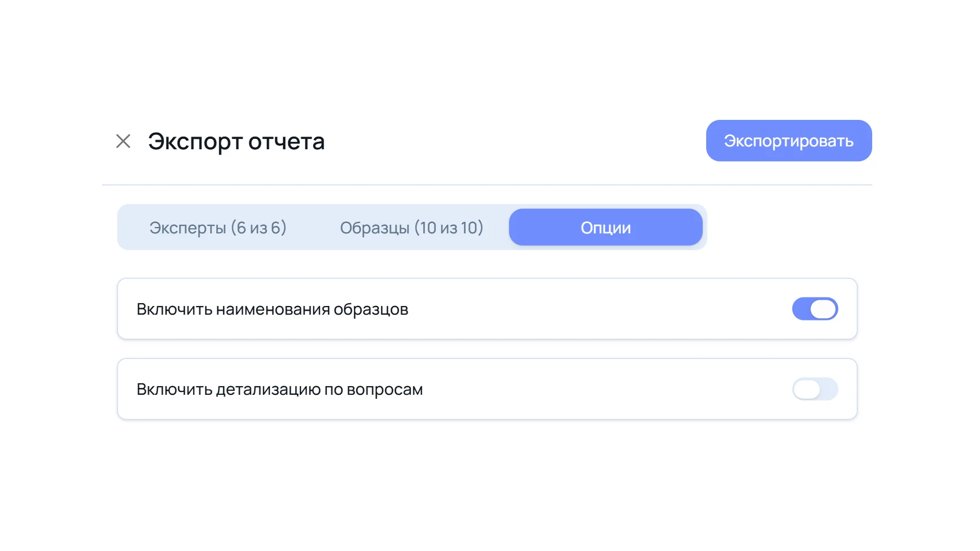Close the Экспорт отчета dialog with X

[123, 141]
